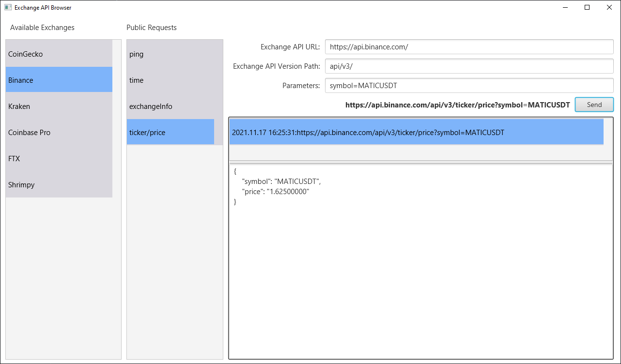The width and height of the screenshot is (621, 364).
Task: Minimize the Exchange API Browser window
Action: click(565, 7)
